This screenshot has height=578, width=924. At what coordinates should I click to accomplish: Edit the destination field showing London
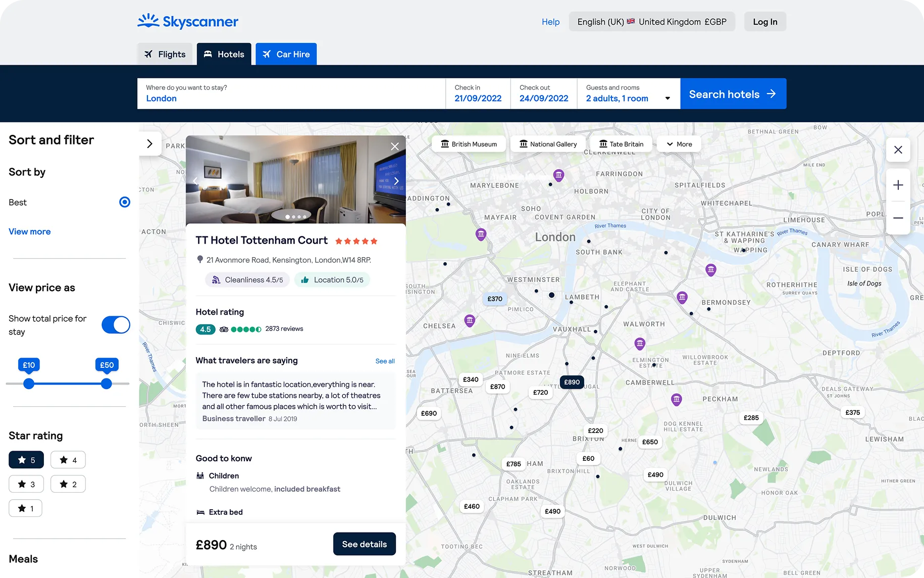pyautogui.click(x=291, y=93)
